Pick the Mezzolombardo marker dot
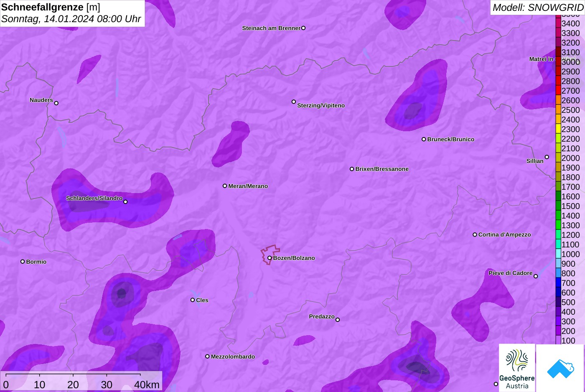Screen dimensions: 585x392 coord(207,356)
